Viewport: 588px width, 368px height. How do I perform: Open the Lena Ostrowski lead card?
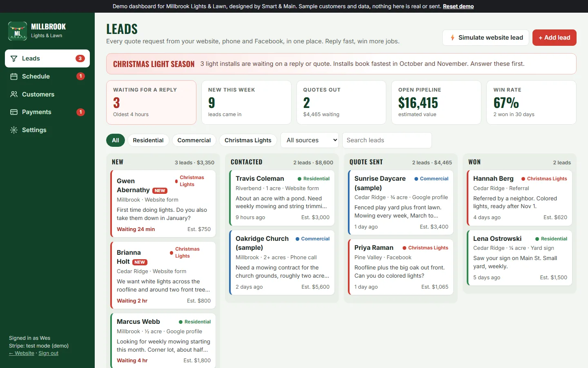[520, 258]
